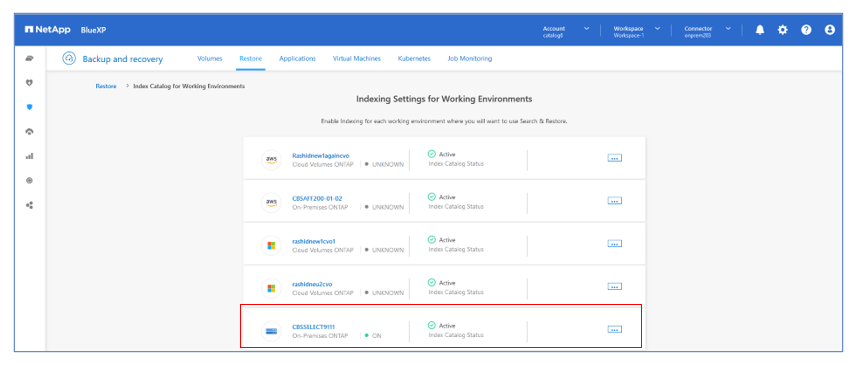Open the Rashidnew1againcvo working environment link
The image size is (862, 366).
pos(321,156)
